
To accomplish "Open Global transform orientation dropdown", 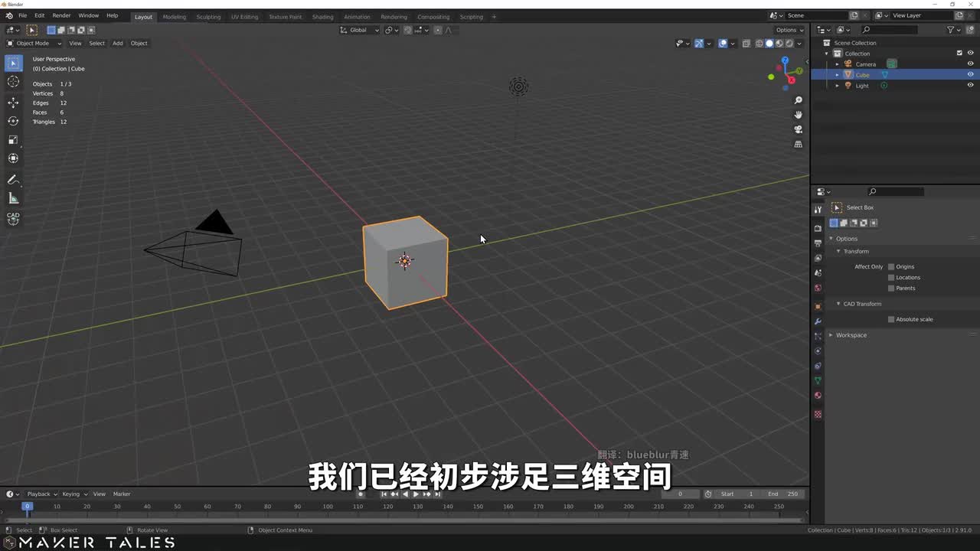I will [x=360, y=30].
